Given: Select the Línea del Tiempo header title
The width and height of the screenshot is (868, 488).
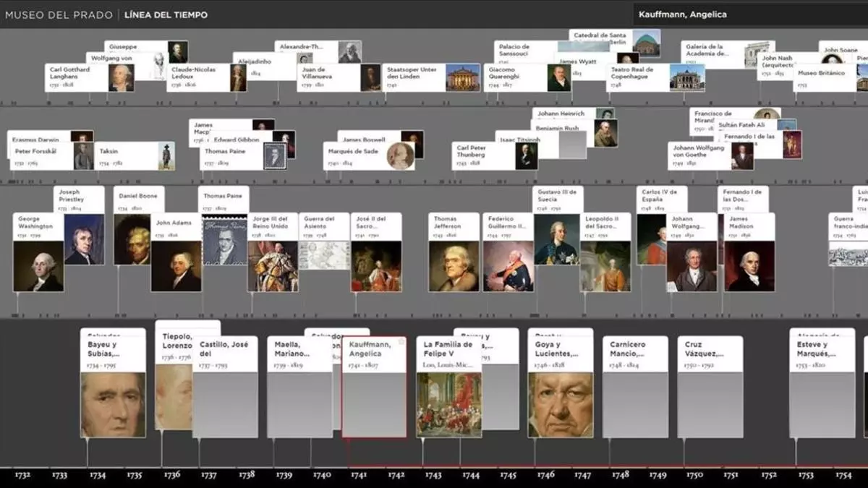Looking at the screenshot, I should 166,14.
